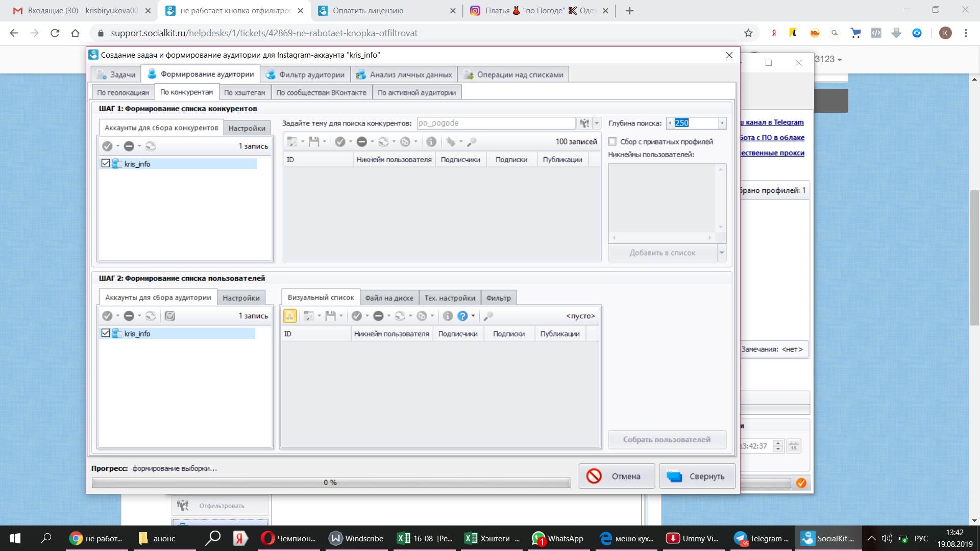The width and height of the screenshot is (980, 551).
Task: Click check-all icon in Step 2 users toolbar
Action: (357, 316)
